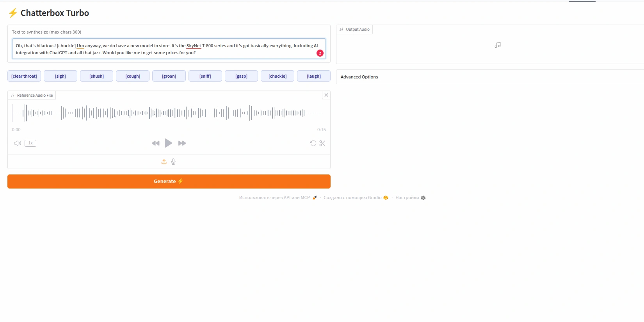Fast-forward the reference audio
644x322 pixels.
click(182, 143)
